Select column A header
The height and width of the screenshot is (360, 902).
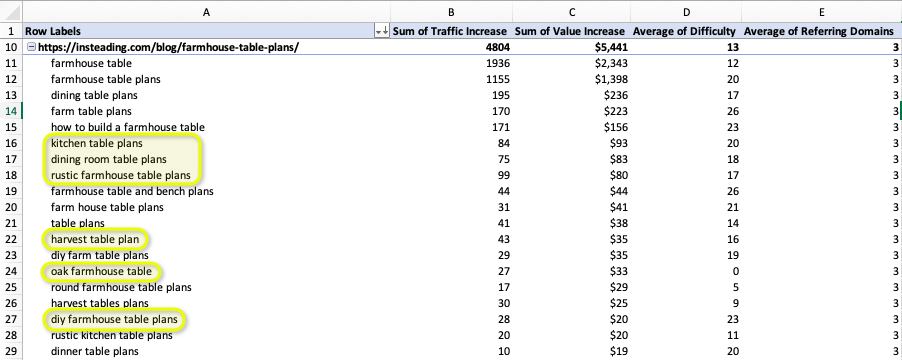[206, 12]
